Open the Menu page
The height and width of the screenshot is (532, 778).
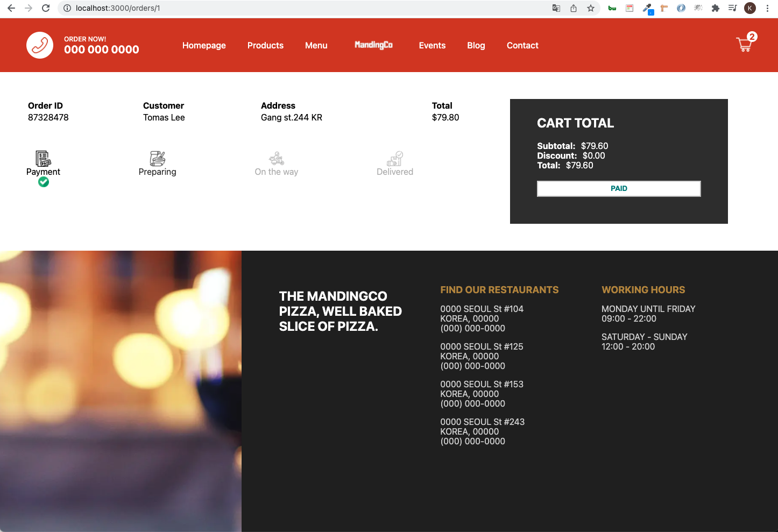coord(316,45)
